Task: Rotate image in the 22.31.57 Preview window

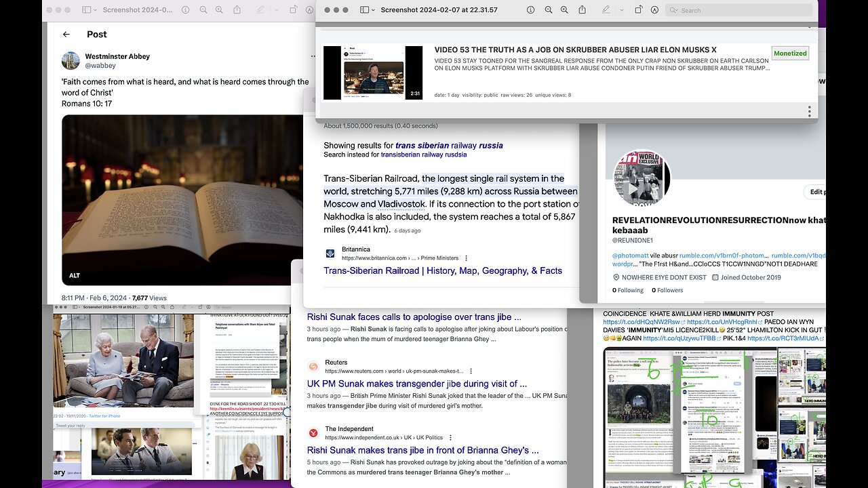Action: tap(639, 10)
